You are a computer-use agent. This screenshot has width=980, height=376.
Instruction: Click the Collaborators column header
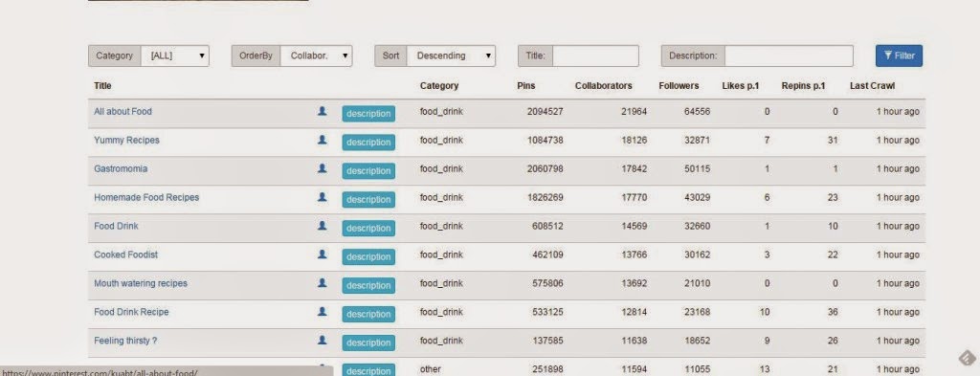(x=603, y=86)
